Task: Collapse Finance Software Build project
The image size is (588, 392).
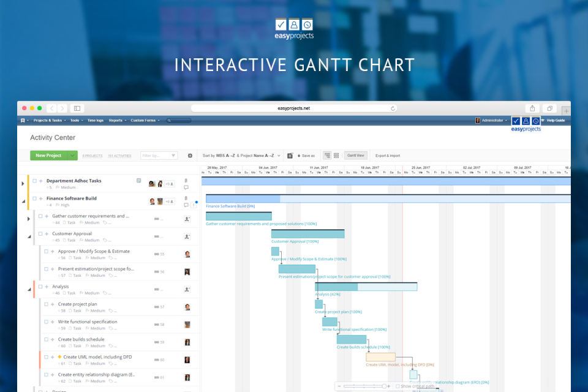Action: click(23, 202)
